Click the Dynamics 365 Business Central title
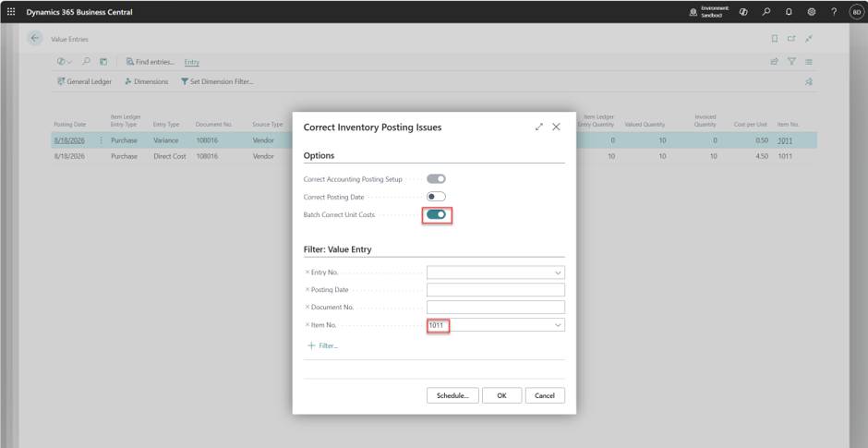The height and width of the screenshot is (448, 868). pos(79,12)
